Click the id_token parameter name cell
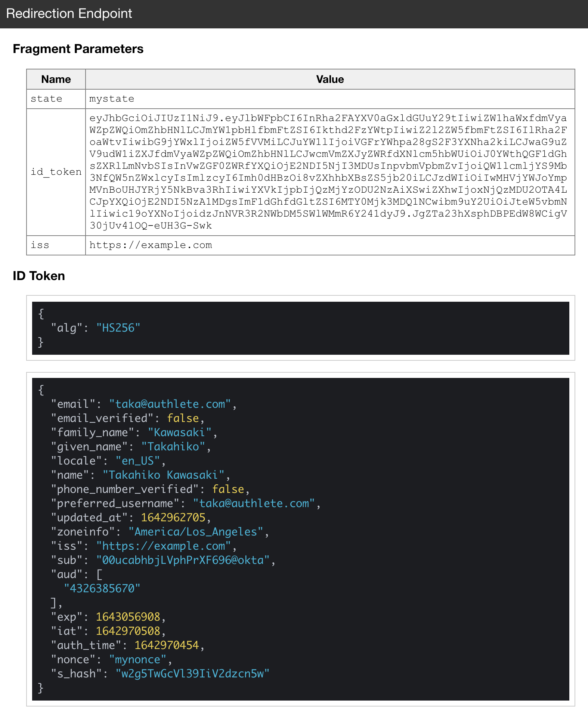 [x=56, y=172]
